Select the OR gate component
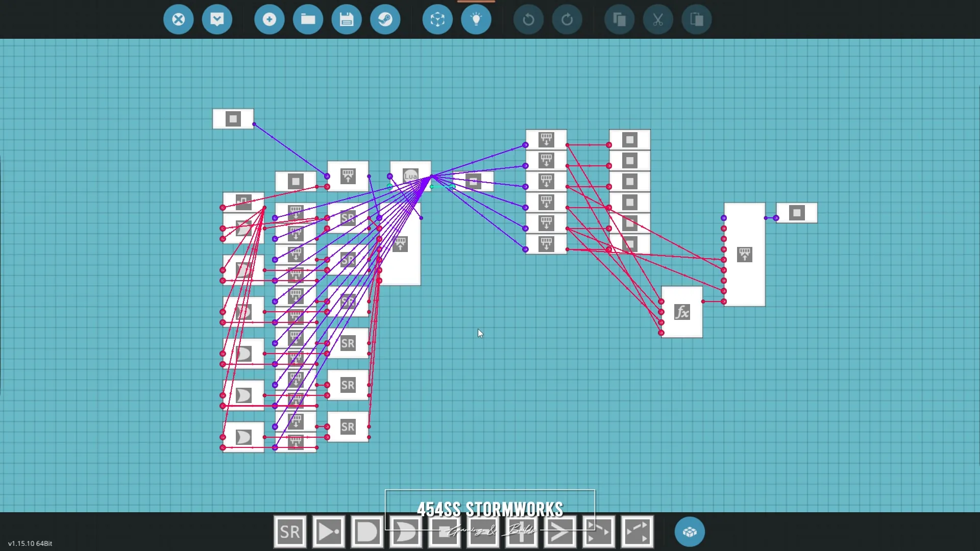Viewport: 980px width, 551px height. click(x=406, y=532)
